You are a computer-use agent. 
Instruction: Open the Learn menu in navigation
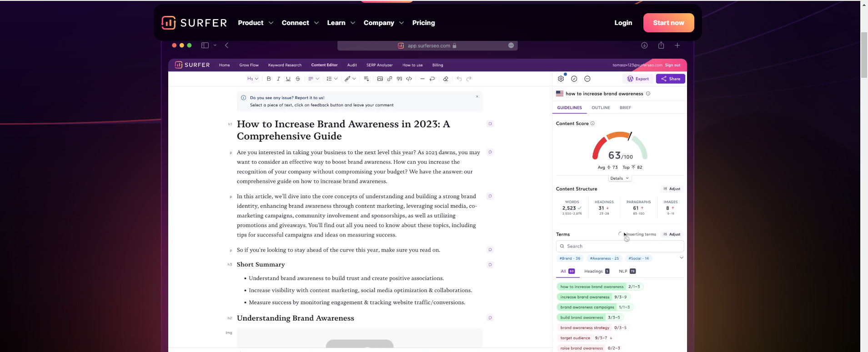341,23
